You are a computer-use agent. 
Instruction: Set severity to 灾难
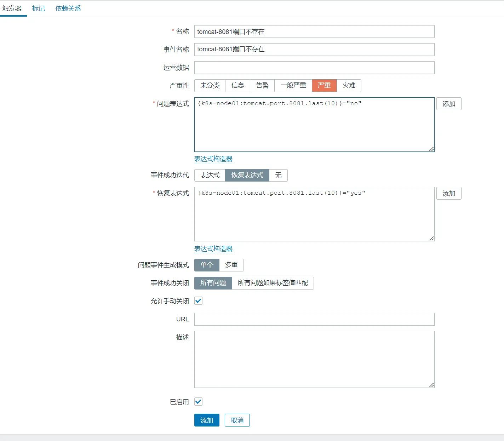[349, 85]
